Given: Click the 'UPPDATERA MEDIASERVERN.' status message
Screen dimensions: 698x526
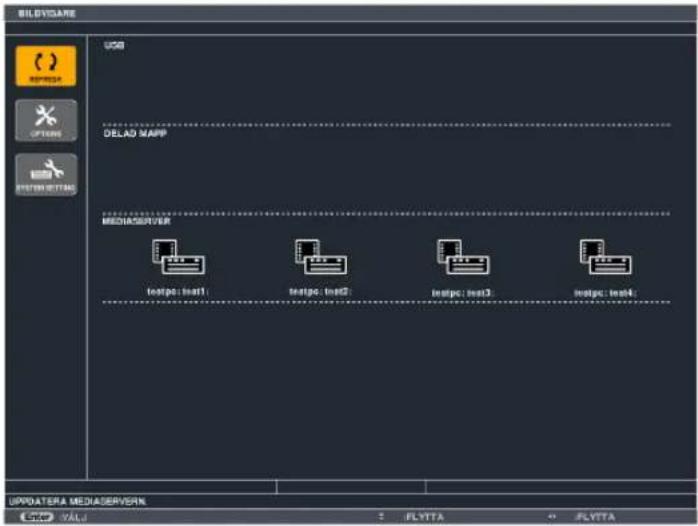Looking at the screenshot, I should coord(77,502).
